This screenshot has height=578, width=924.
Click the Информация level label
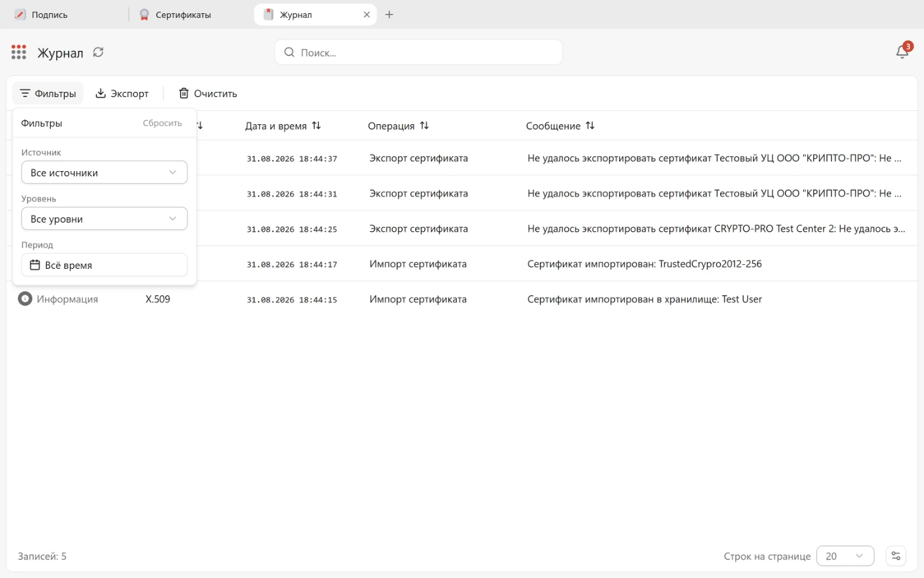click(x=67, y=299)
